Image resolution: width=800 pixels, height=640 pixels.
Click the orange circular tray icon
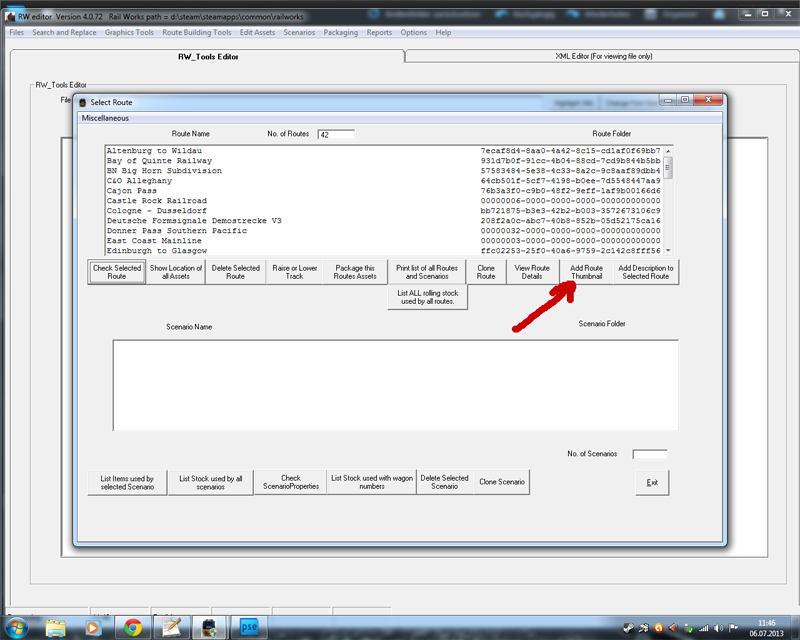point(659,628)
